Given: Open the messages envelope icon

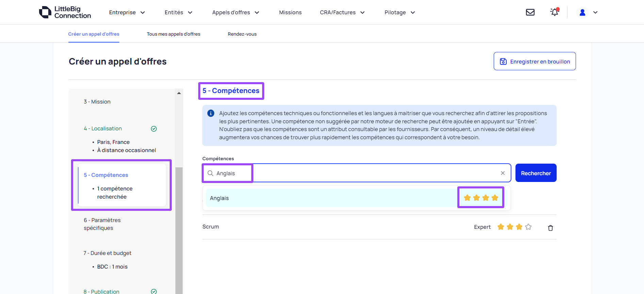Looking at the screenshot, I should [x=530, y=12].
